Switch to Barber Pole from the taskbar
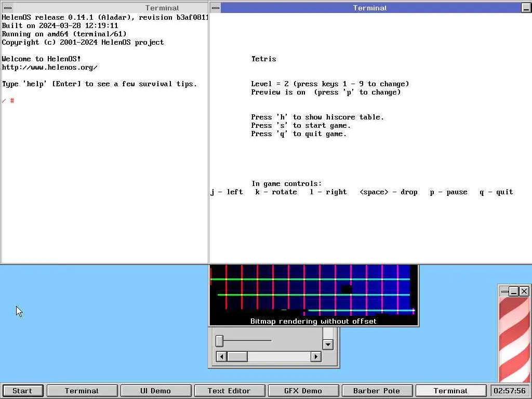This screenshot has height=399, width=532. (x=377, y=391)
